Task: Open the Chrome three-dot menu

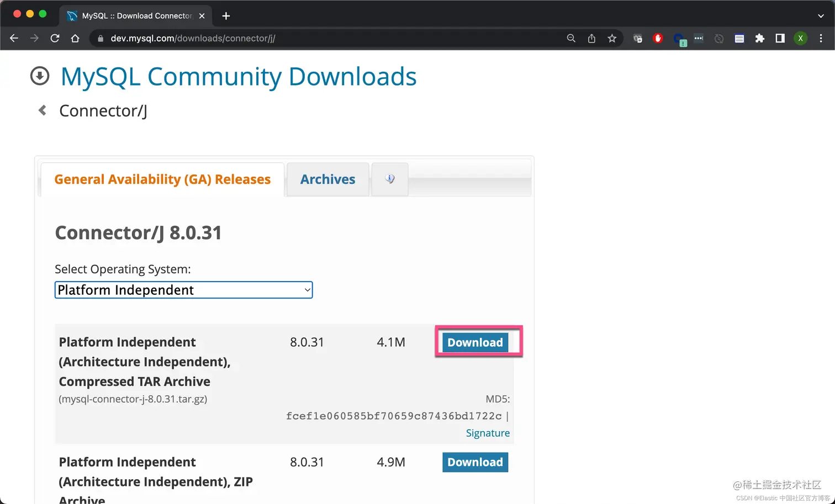Action: (x=821, y=38)
